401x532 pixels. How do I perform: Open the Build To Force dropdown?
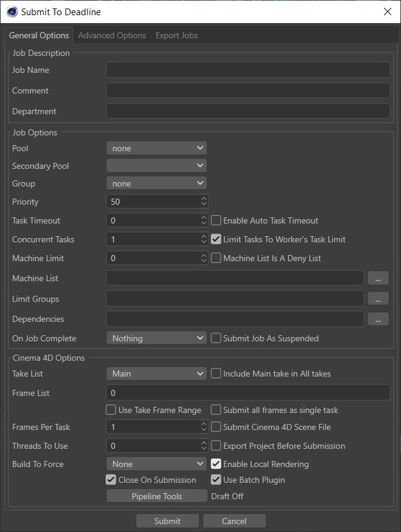click(x=156, y=463)
